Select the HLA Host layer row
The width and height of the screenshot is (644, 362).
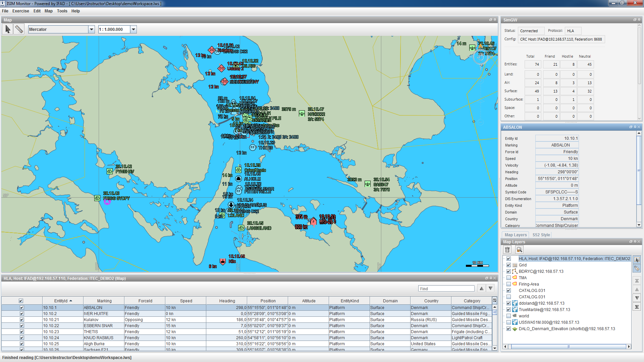(x=574, y=259)
